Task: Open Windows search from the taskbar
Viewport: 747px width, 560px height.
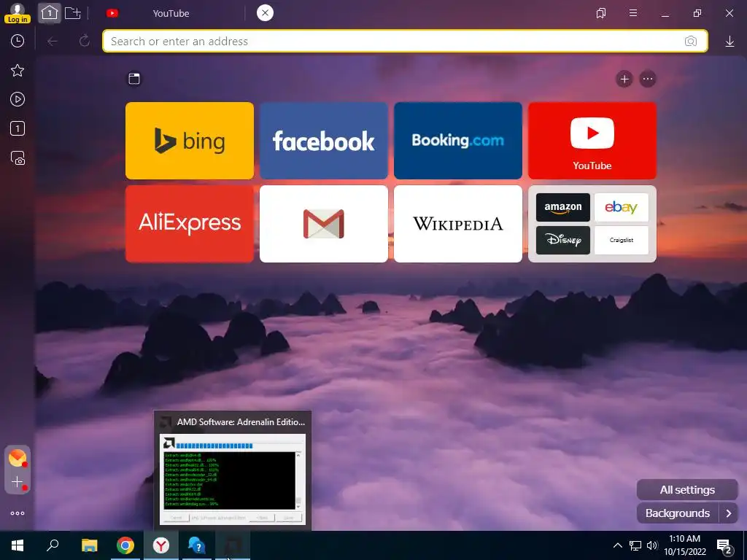Action: [x=53, y=545]
